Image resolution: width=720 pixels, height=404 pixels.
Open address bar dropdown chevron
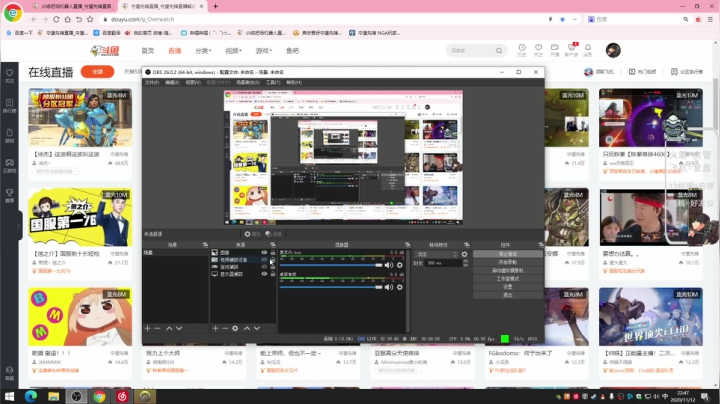tap(574, 19)
